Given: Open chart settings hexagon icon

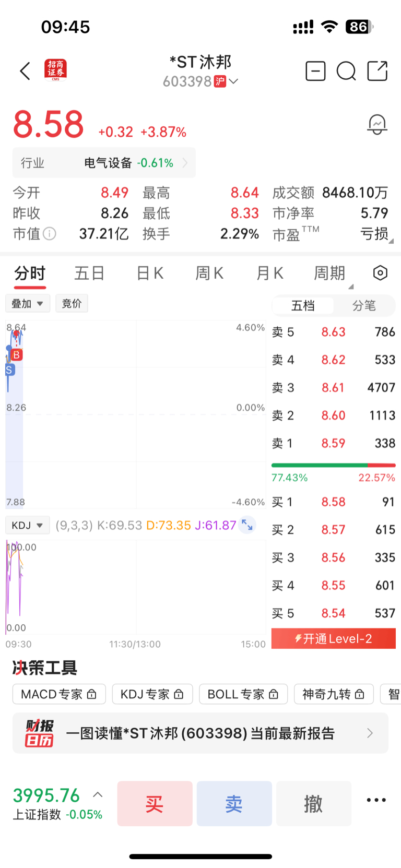Looking at the screenshot, I should coord(380,272).
